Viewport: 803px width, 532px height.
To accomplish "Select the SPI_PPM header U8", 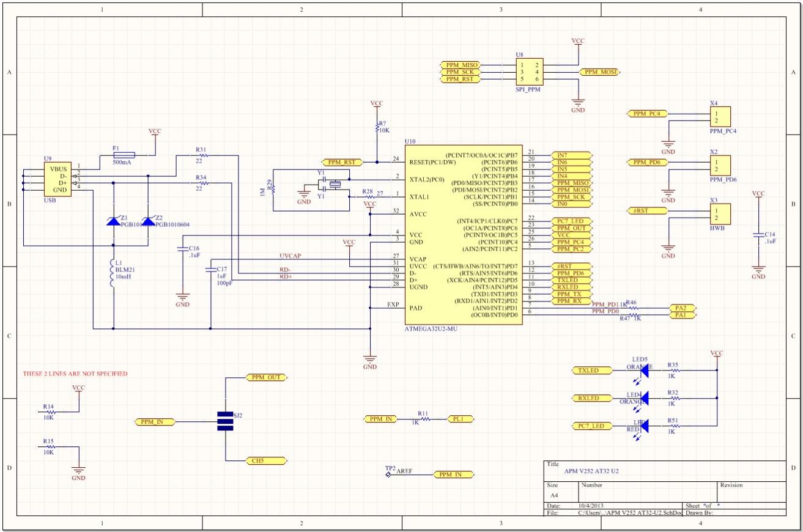I will pos(529,72).
